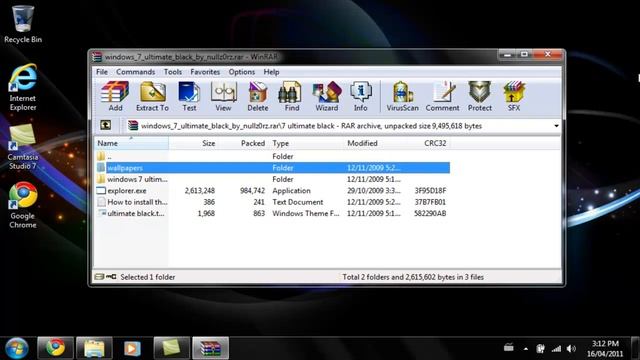Open the Recycle Bin desktop icon
The width and height of the screenshot is (640, 360).
23,24
